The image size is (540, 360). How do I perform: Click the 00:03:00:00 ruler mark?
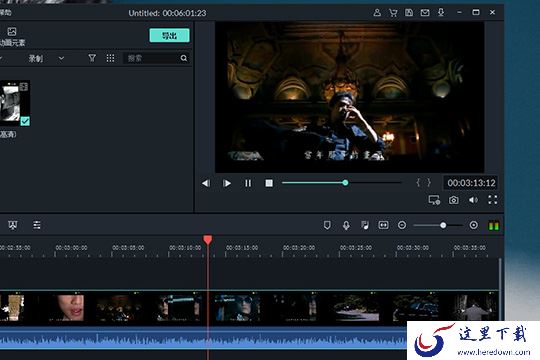(x=71, y=248)
